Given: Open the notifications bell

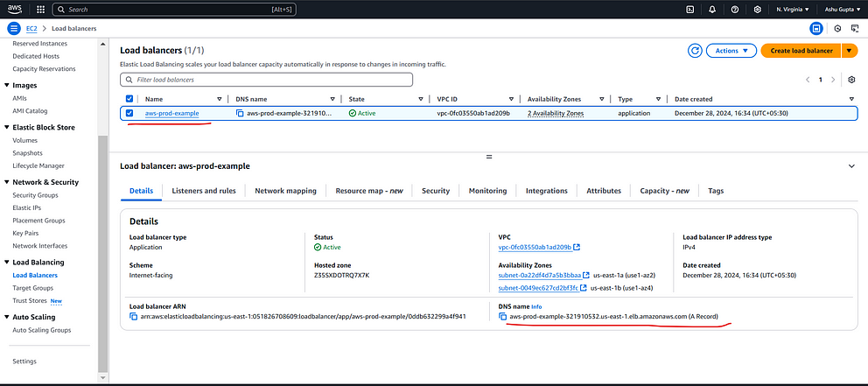Looking at the screenshot, I should point(712,10).
